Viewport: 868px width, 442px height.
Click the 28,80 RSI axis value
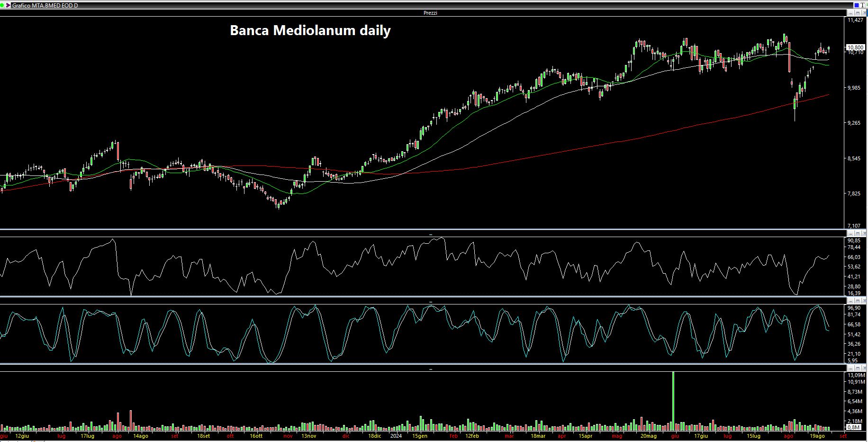854,286
